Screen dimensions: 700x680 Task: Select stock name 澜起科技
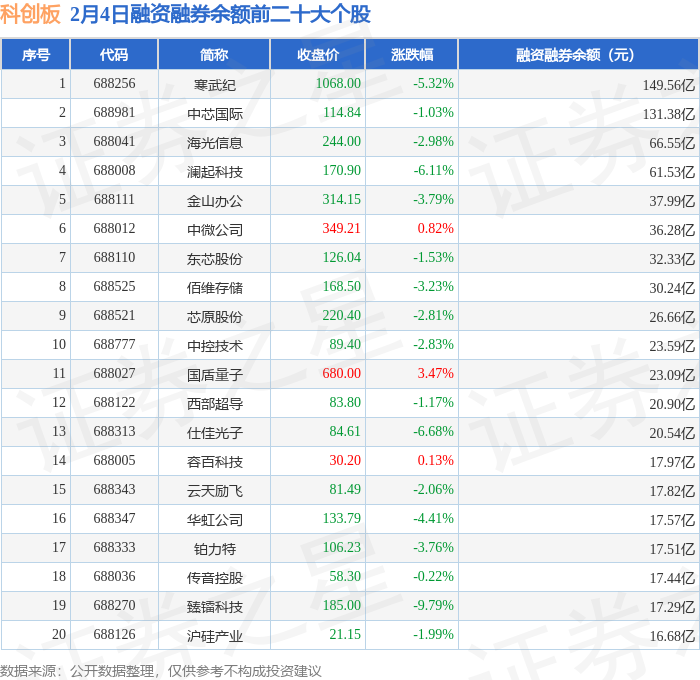pos(215,172)
